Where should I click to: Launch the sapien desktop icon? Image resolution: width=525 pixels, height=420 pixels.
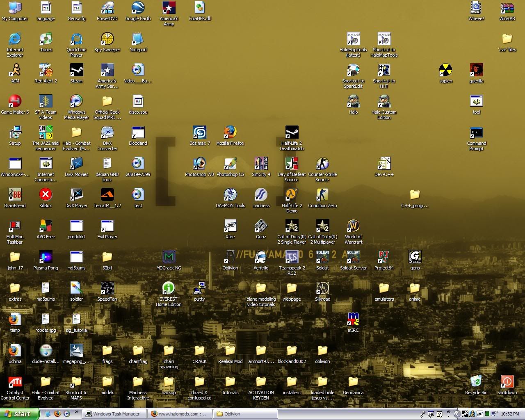point(445,73)
